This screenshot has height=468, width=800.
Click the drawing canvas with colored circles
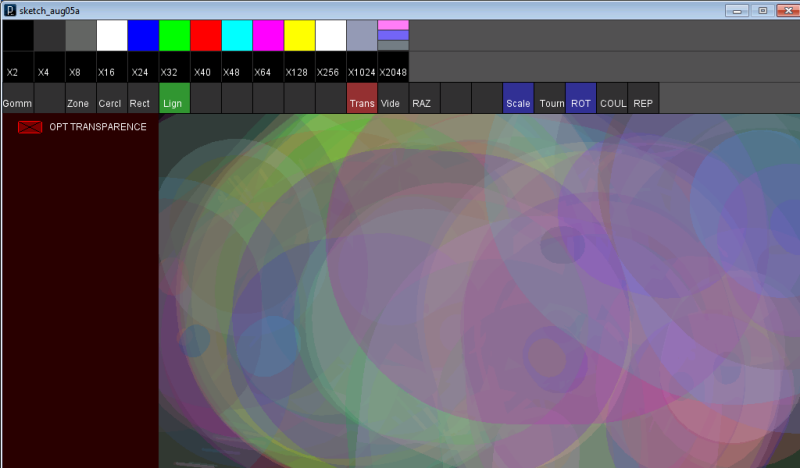479,291
